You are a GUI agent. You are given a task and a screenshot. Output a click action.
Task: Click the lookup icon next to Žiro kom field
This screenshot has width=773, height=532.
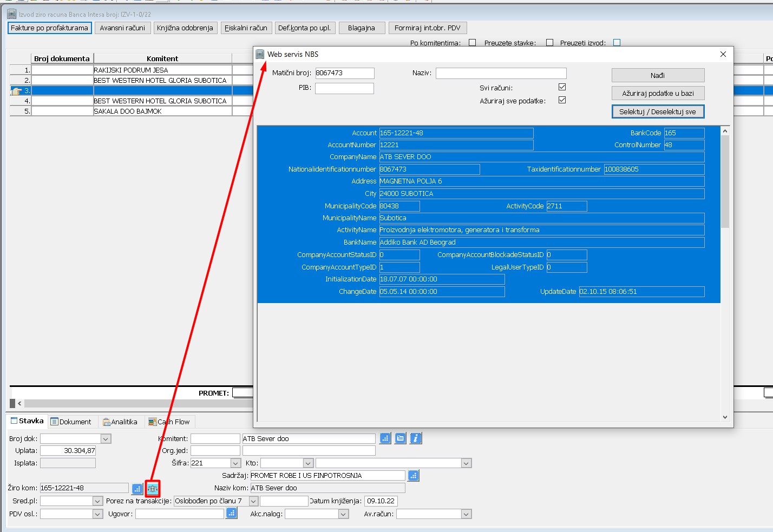(x=137, y=489)
